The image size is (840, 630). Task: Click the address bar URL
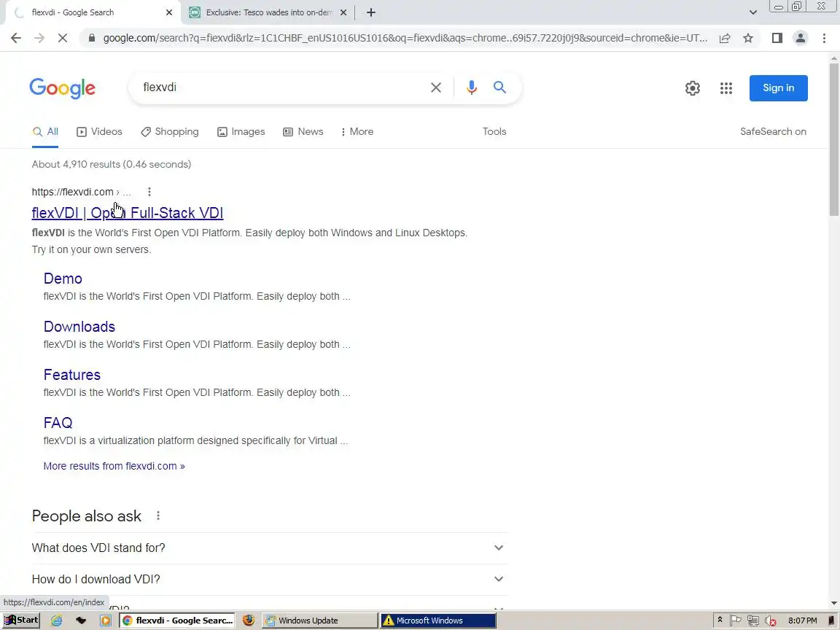pos(405,38)
